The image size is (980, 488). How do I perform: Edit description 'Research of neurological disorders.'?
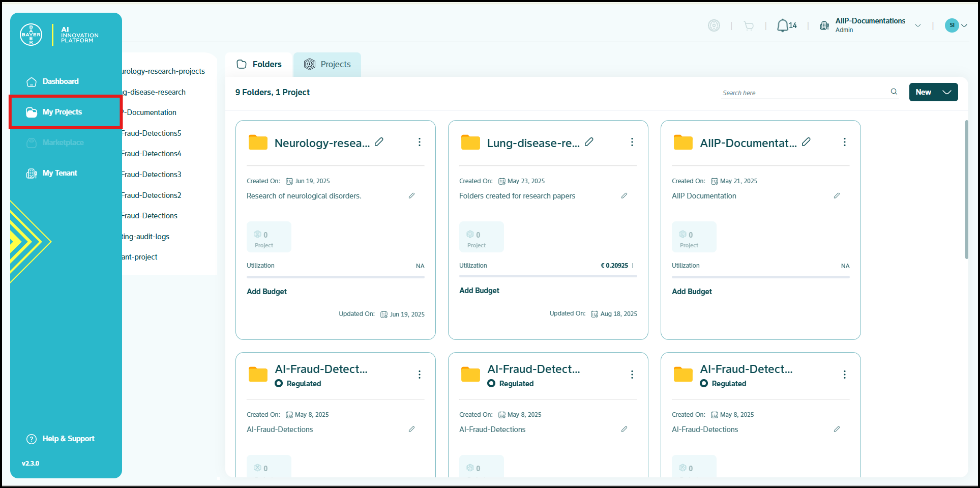pos(411,196)
